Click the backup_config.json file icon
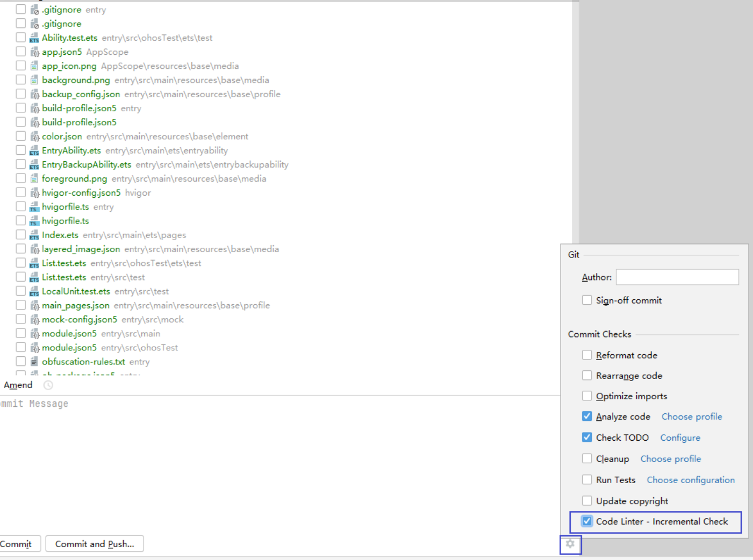This screenshot has width=753, height=560. pyautogui.click(x=34, y=94)
